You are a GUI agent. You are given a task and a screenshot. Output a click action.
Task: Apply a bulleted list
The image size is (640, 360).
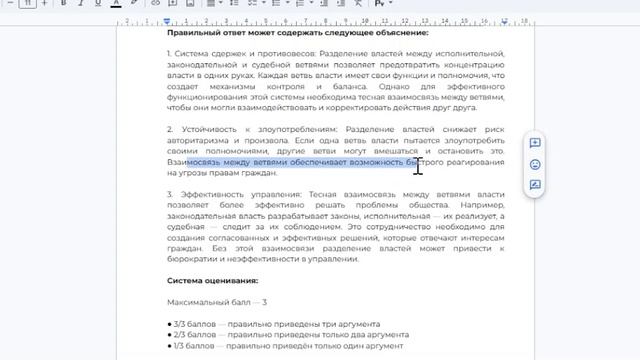click(x=276, y=3)
